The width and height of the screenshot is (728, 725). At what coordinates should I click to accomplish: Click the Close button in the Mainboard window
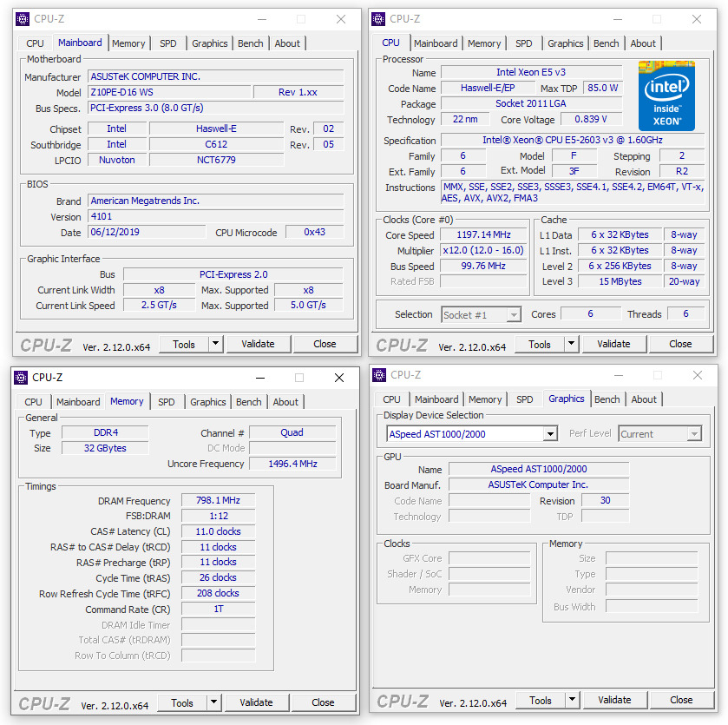325,344
